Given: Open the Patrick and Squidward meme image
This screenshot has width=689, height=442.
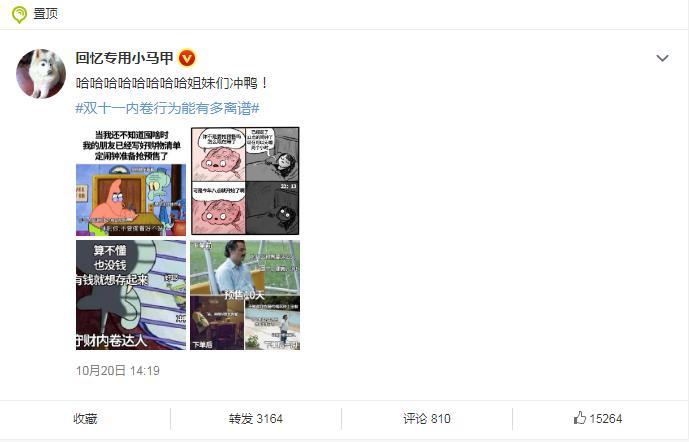Looking at the screenshot, I should pos(131,181).
